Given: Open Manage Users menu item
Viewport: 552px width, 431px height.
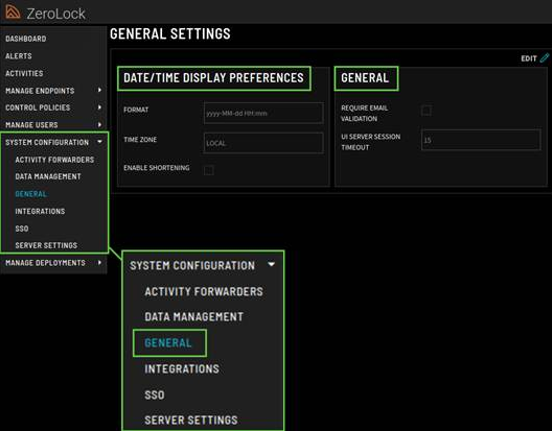Looking at the screenshot, I should coord(31,125).
